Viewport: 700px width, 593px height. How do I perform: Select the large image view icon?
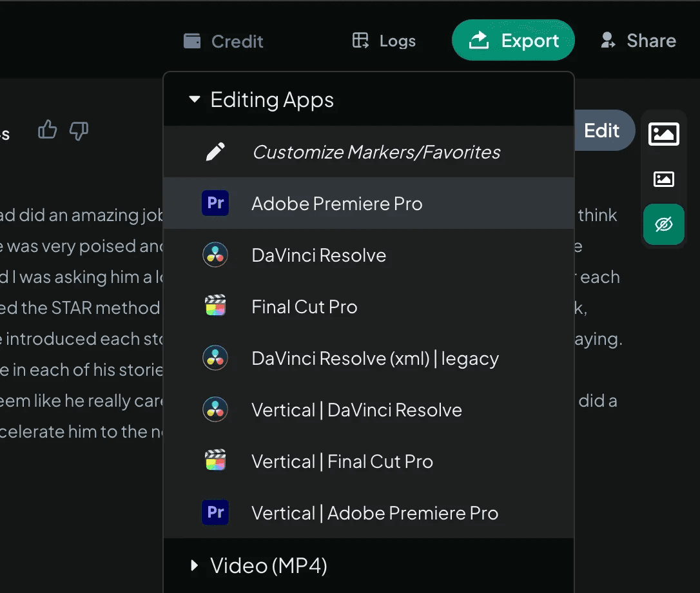tap(663, 134)
